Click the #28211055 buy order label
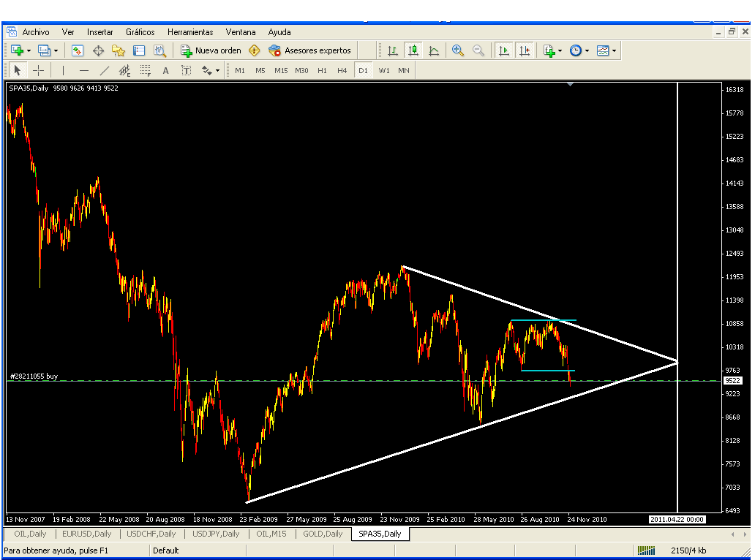 [x=34, y=377]
